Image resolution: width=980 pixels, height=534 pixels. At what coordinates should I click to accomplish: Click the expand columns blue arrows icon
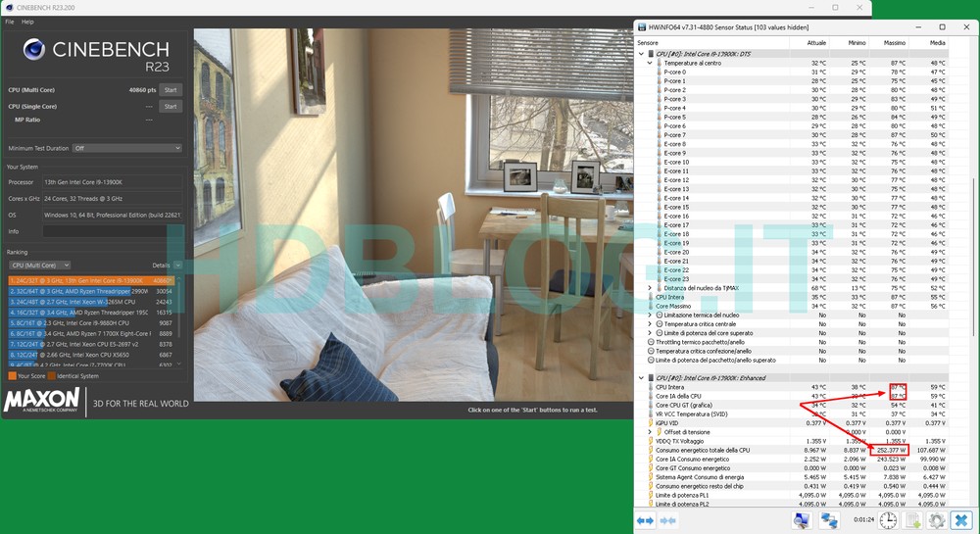pos(646,519)
